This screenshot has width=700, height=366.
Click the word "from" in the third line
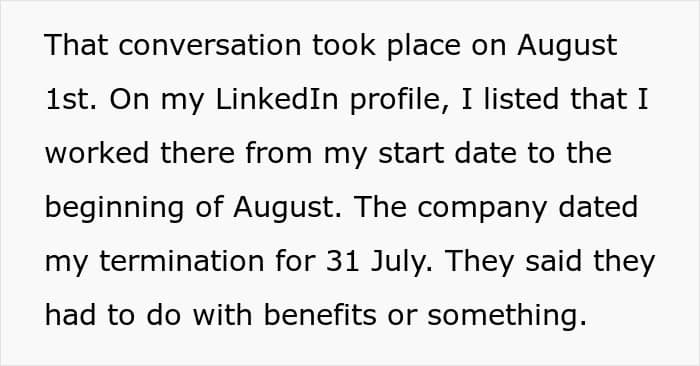point(279,153)
